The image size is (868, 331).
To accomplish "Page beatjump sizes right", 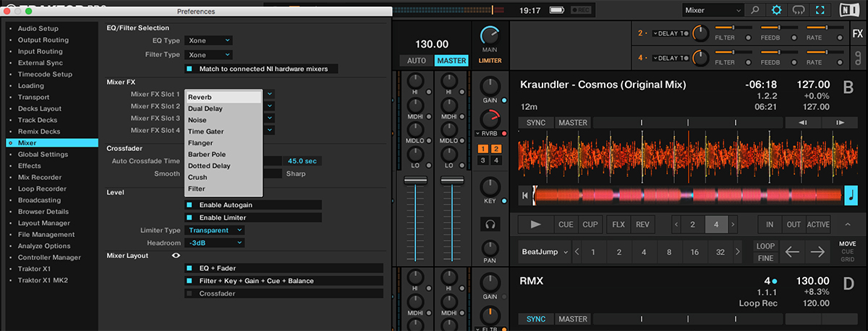I will coord(736,252).
